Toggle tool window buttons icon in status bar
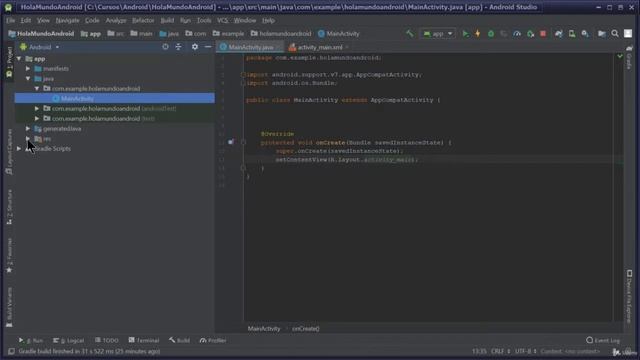This screenshot has height=360, width=640. click(x=11, y=351)
